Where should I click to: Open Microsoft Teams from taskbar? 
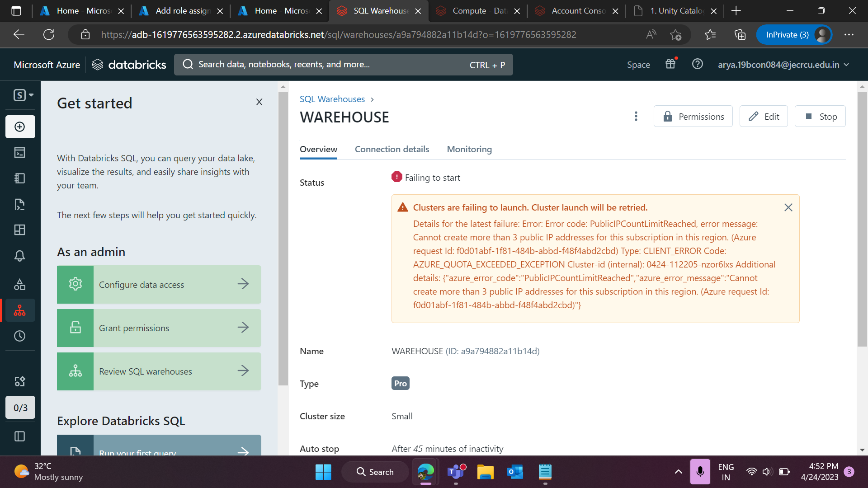point(456,472)
